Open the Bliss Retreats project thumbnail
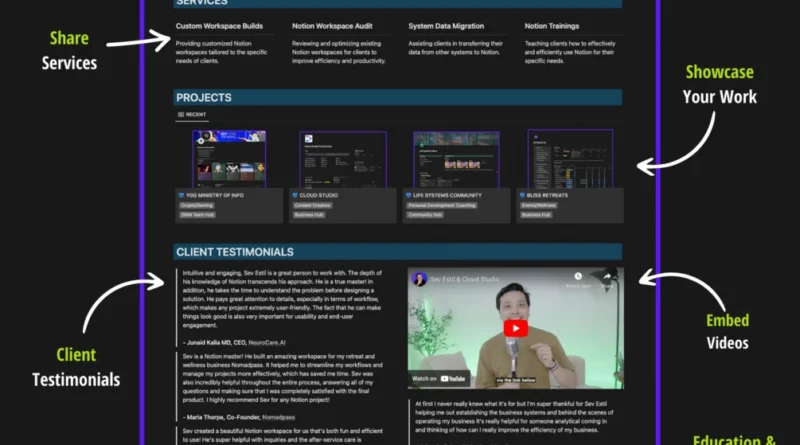 click(570, 159)
